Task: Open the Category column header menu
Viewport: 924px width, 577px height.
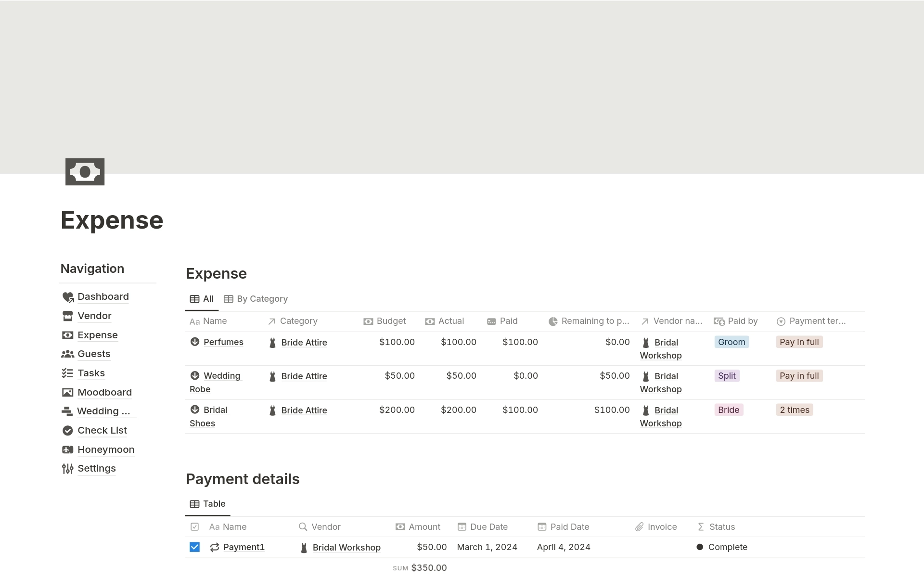Action: 293,321
